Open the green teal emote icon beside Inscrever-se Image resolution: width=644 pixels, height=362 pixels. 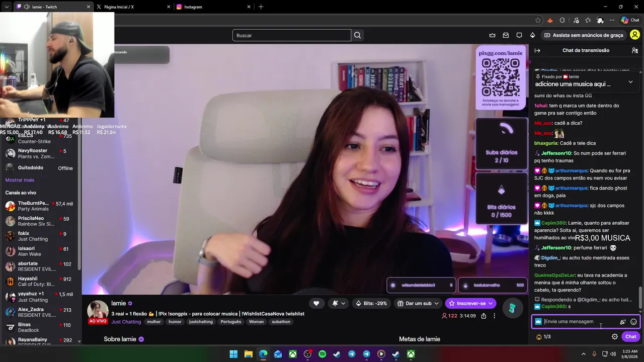(x=512, y=308)
